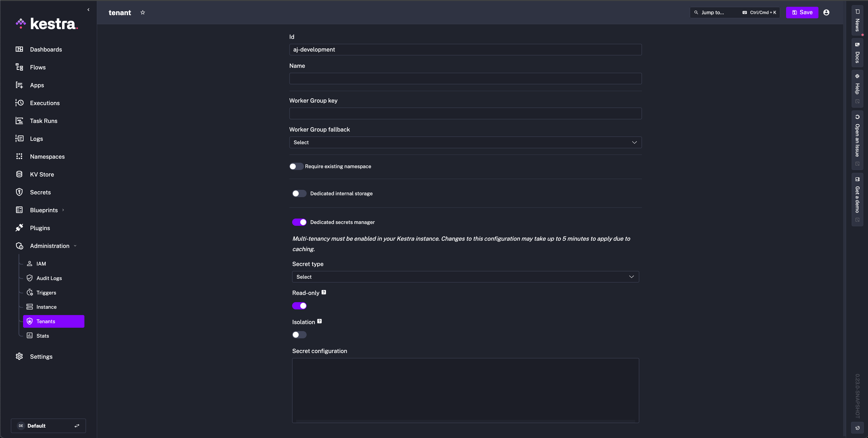Toggle Require existing namespace switch
This screenshot has width=868, height=438.
pyautogui.click(x=296, y=166)
